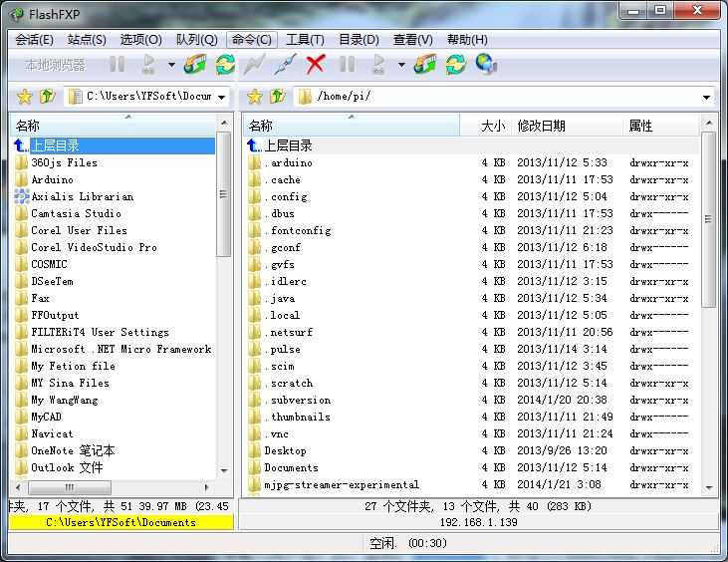
Task: Sort remote list by 大小 column header
Action: tap(486, 126)
